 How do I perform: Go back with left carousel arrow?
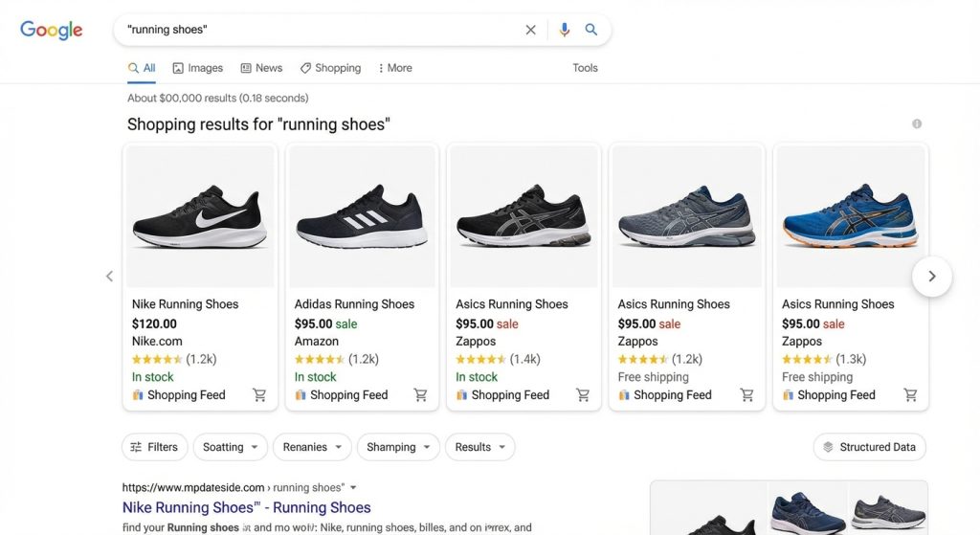(109, 277)
